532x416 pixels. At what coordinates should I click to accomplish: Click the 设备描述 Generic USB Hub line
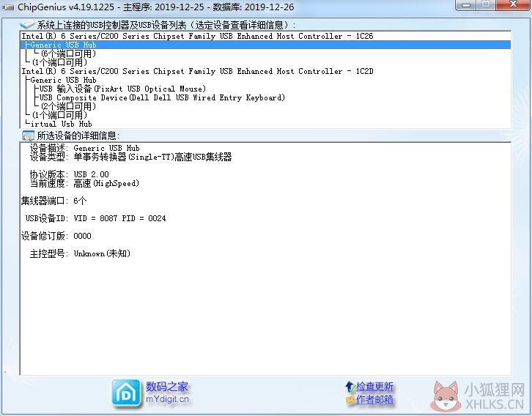click(x=85, y=148)
